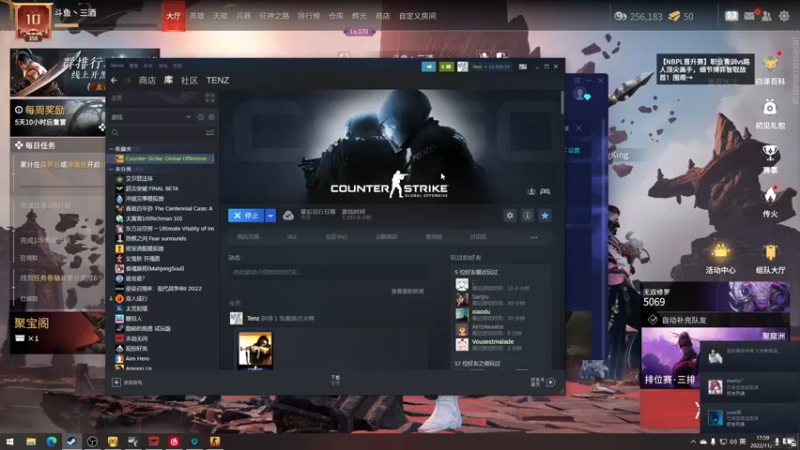The width and height of the screenshot is (800, 450).
Task: Click the recent-activity clock icon
Action: click(201, 117)
